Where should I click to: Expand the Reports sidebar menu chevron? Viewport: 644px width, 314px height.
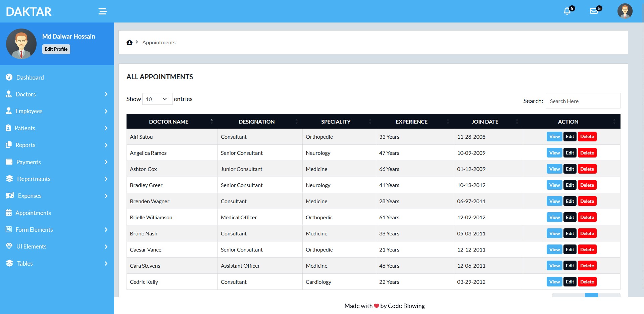pos(106,145)
